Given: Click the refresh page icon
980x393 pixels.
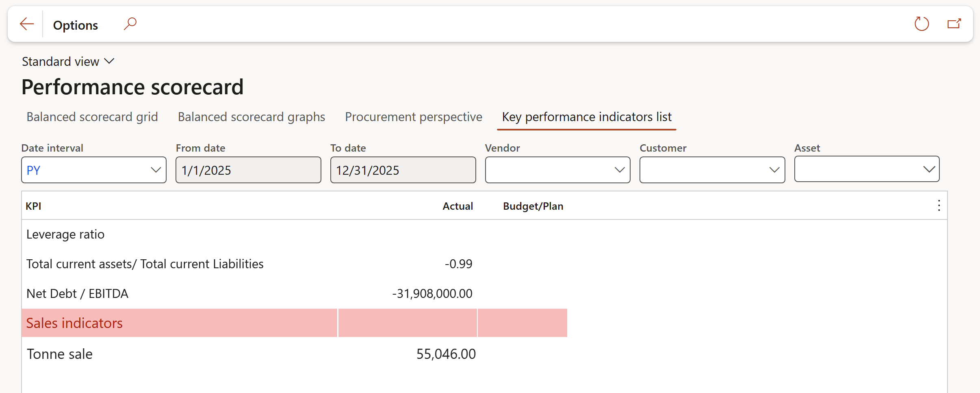Looking at the screenshot, I should 921,24.
